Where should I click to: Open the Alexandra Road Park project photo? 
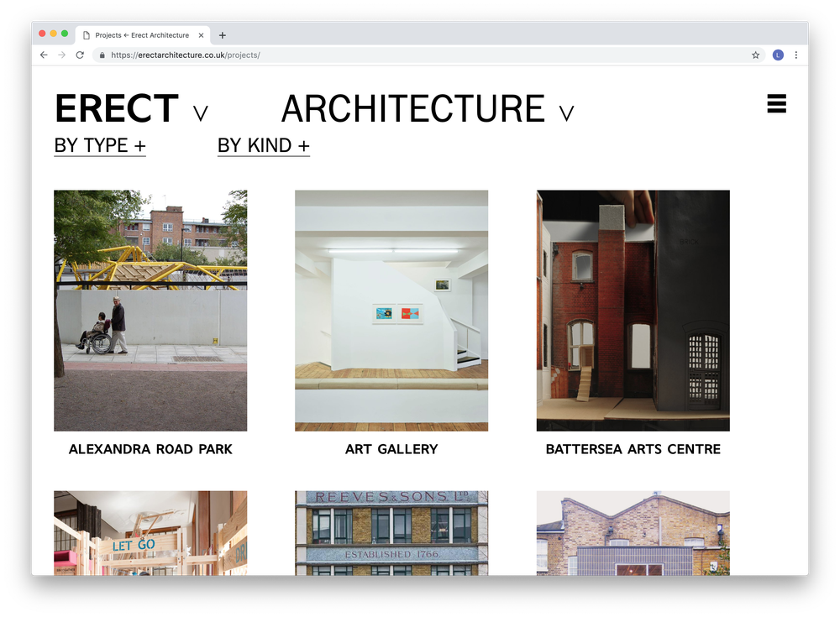[x=150, y=311]
